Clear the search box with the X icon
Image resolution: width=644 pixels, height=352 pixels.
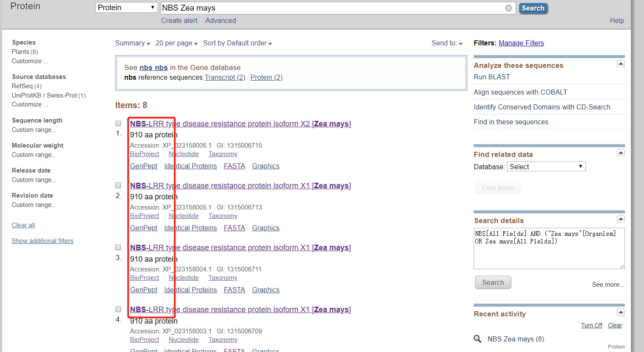[x=508, y=8]
